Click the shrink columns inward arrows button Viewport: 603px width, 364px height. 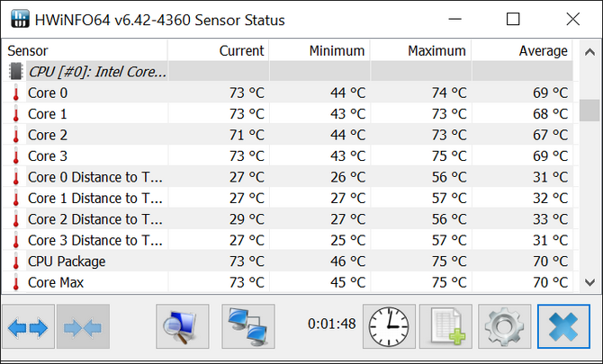click(x=83, y=327)
